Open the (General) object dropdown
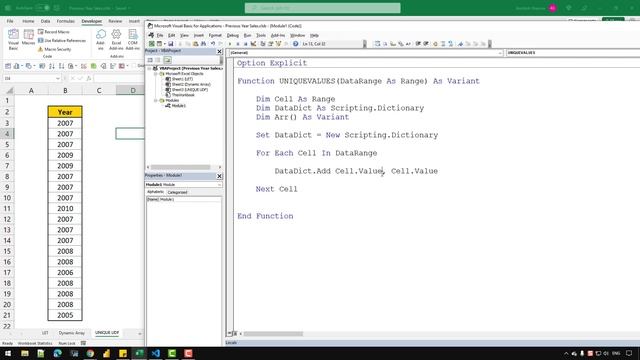This screenshot has width=640, height=360. pos(500,53)
